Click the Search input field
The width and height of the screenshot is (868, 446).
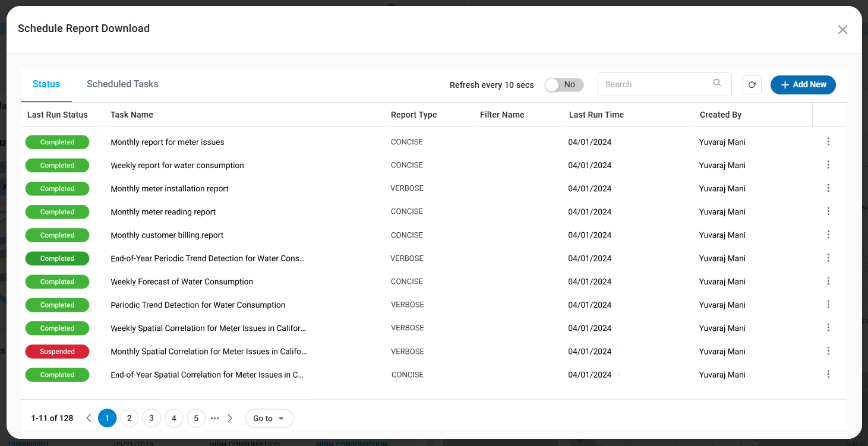coord(654,84)
